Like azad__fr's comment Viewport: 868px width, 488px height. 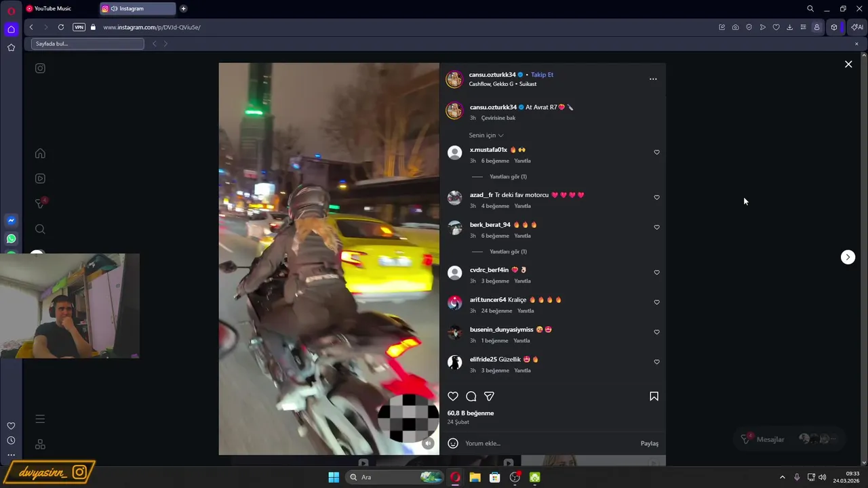[x=656, y=197]
